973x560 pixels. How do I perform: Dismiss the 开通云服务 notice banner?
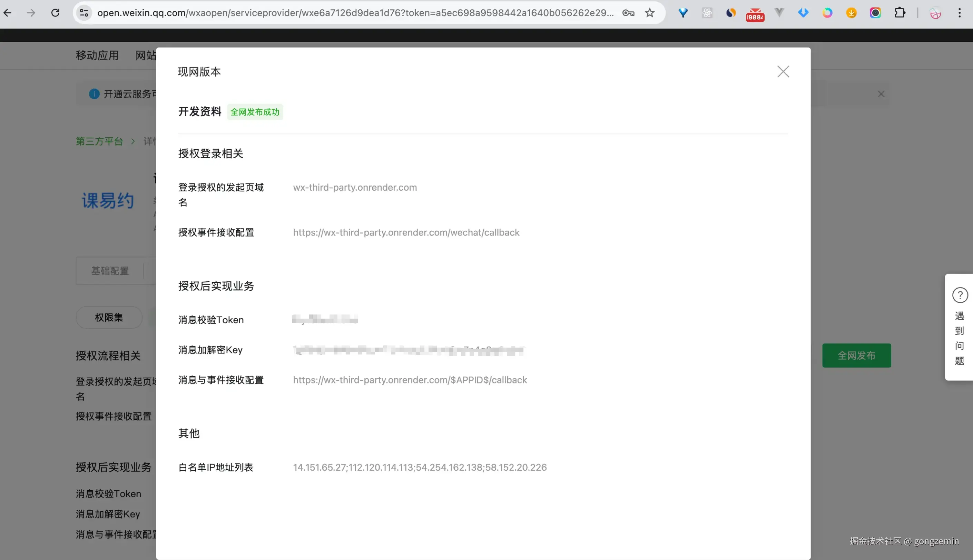pyautogui.click(x=881, y=94)
